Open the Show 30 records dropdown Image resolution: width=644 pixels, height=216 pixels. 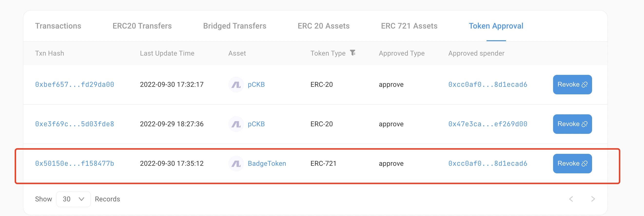(74, 199)
